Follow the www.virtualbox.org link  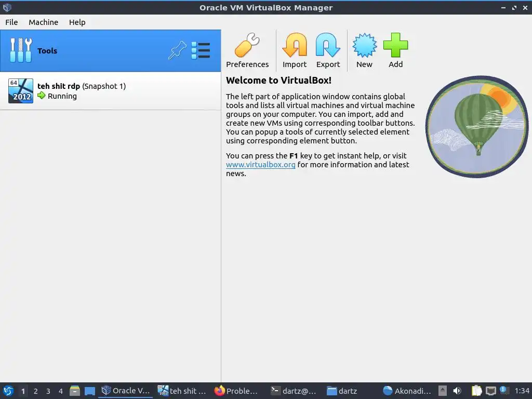coord(261,165)
